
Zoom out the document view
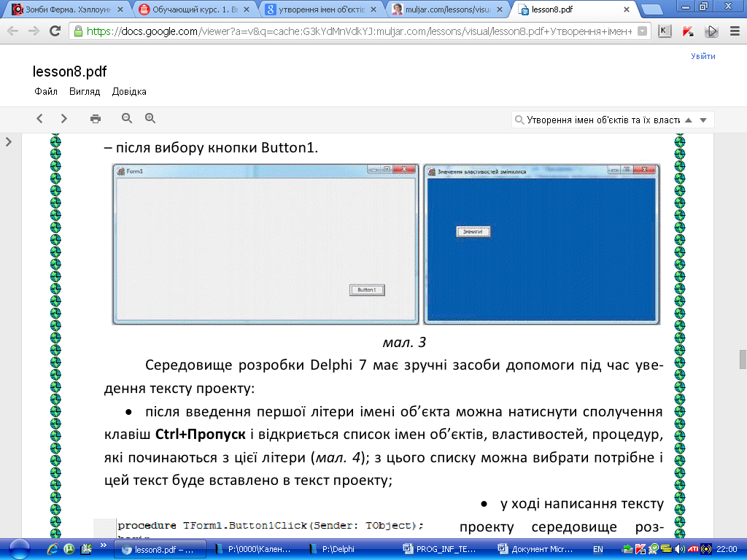tap(127, 119)
